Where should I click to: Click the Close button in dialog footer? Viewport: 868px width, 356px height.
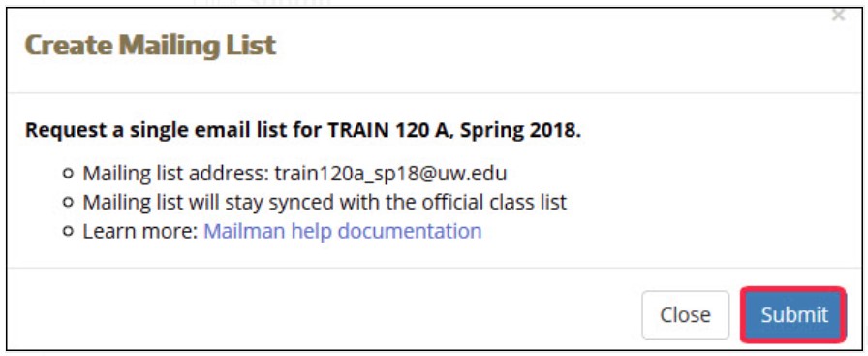point(685,314)
